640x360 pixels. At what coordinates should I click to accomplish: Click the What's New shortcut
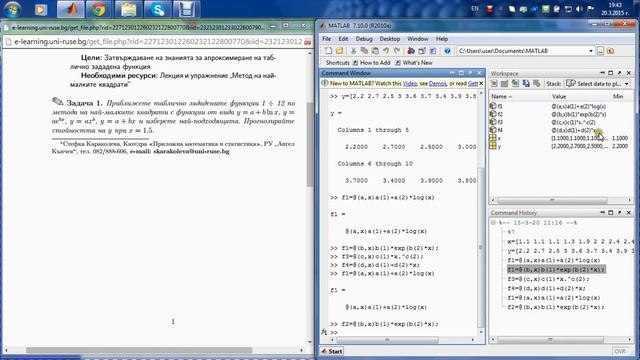414,62
